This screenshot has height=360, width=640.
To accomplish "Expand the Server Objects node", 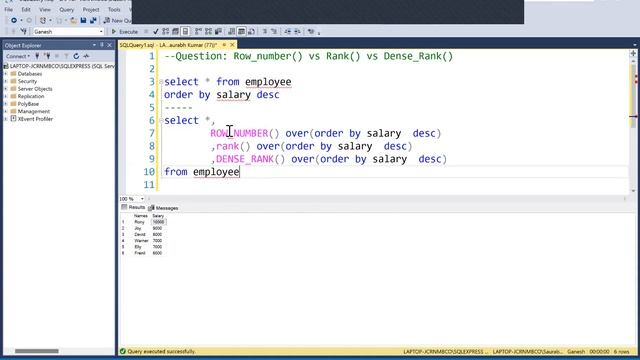I will tap(6, 89).
